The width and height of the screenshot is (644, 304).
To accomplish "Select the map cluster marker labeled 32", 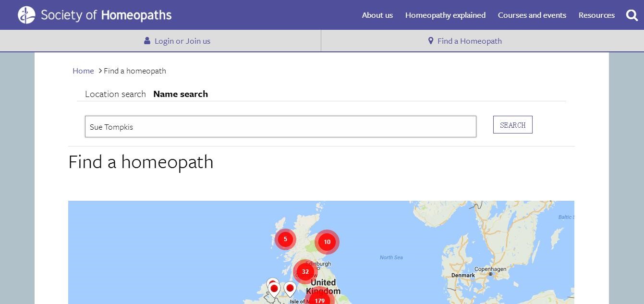I will (x=305, y=272).
